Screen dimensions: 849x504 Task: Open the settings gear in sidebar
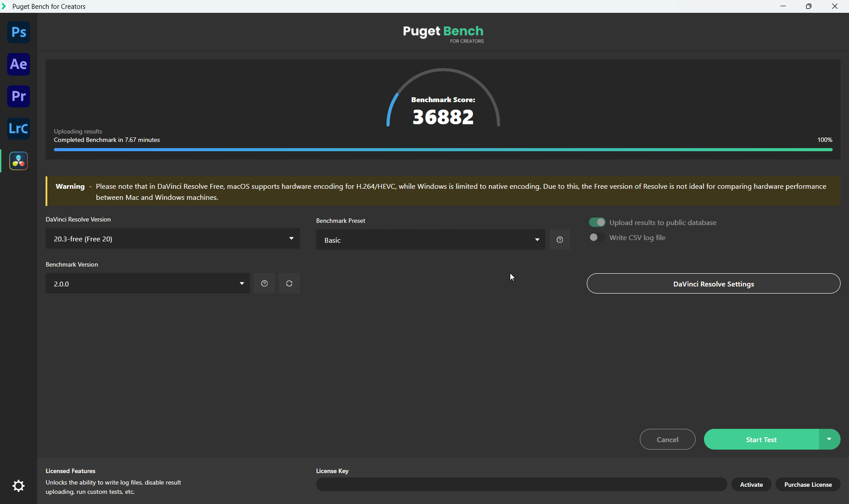19,486
